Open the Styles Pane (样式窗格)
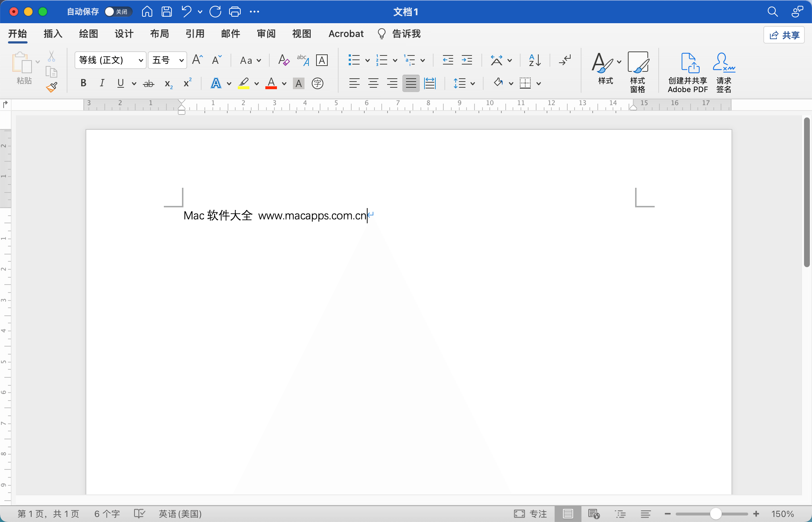Viewport: 812px width, 522px height. (x=638, y=72)
